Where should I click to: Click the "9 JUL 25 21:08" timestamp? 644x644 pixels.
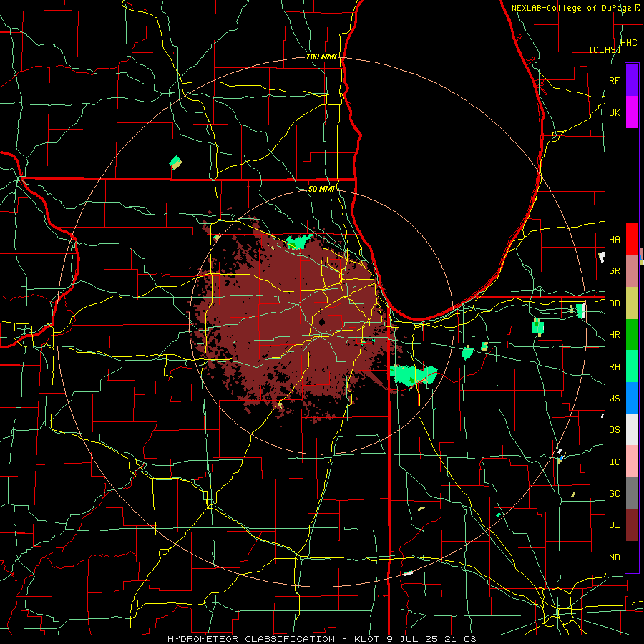(x=431, y=639)
